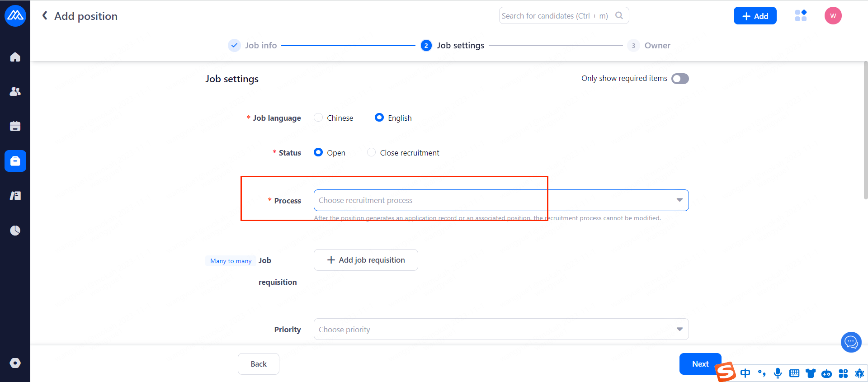Open the user avatar menu
Image resolution: width=868 pixels, height=382 pixels.
coord(833,16)
